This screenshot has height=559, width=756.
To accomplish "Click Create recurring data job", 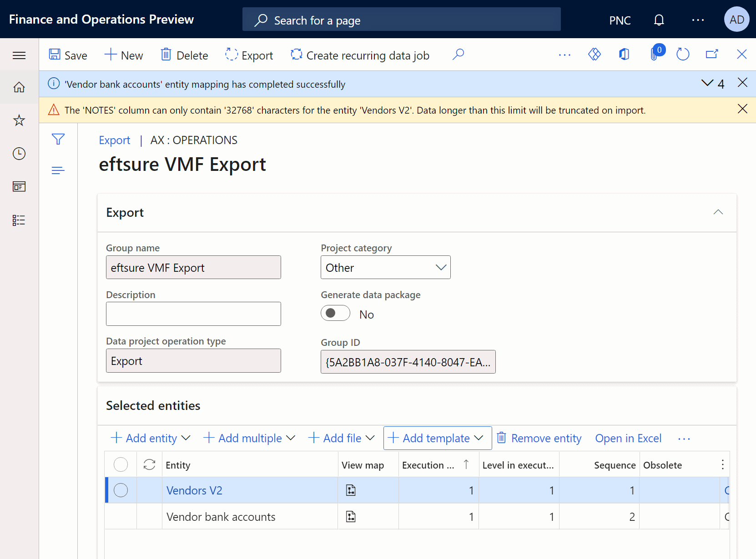I will point(360,55).
